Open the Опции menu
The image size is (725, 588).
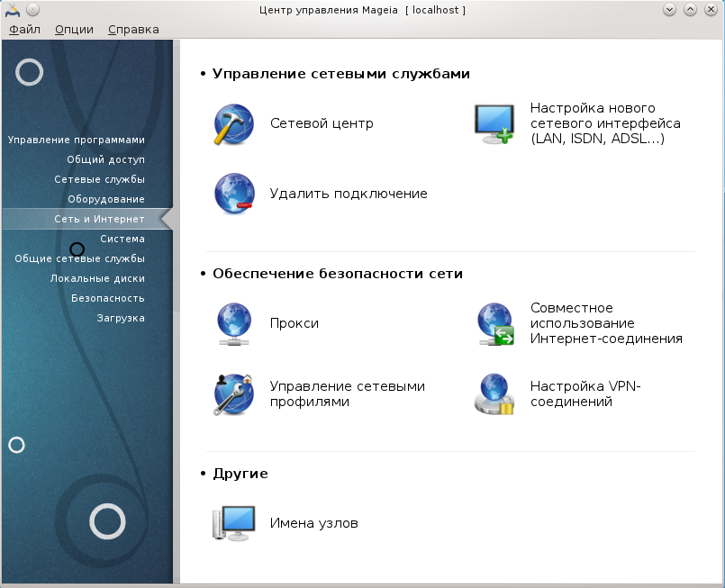pyautogui.click(x=74, y=30)
